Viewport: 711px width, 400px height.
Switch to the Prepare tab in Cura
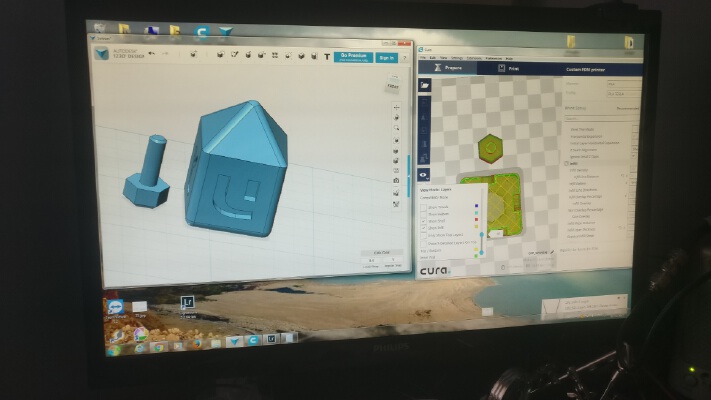[x=448, y=68]
